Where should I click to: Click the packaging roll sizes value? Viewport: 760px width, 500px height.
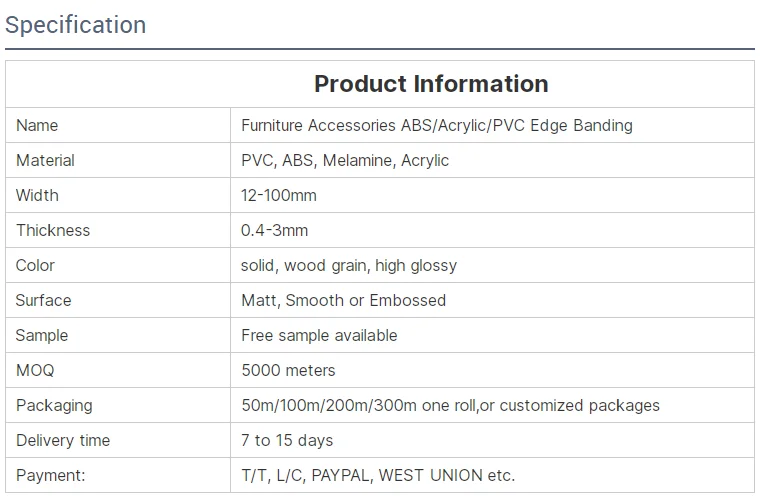[x=450, y=405]
